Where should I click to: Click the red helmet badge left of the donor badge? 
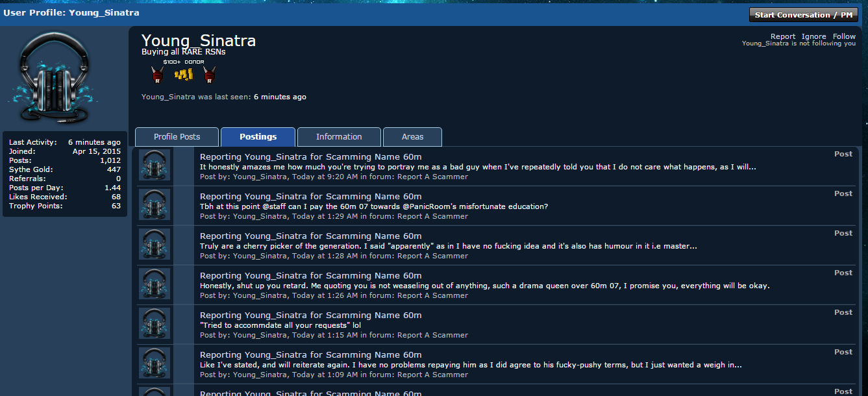pos(156,75)
